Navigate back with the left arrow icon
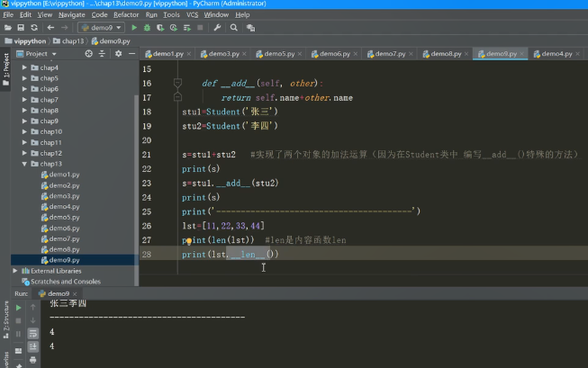 pyautogui.click(x=50, y=28)
